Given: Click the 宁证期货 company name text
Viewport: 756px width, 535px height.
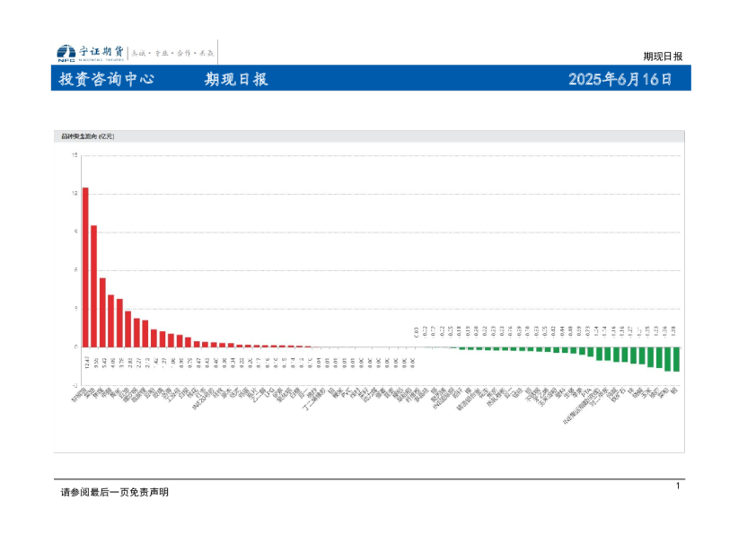Looking at the screenshot, I should pyautogui.click(x=101, y=52).
